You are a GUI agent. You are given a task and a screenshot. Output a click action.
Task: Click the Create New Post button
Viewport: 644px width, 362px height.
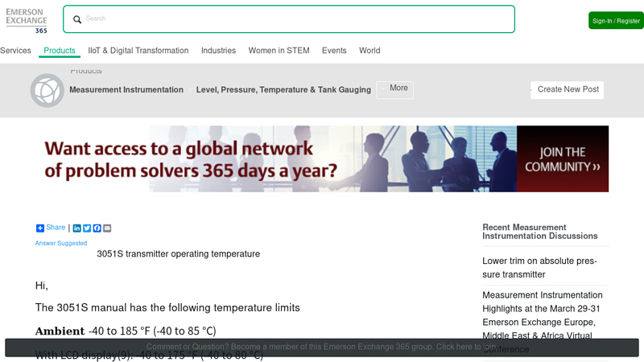coord(568,89)
